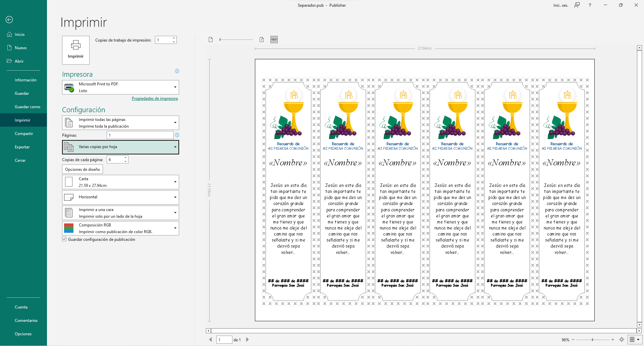Select Guardar como in the sidebar
Viewport: 644px width, 346px height.
28,107
